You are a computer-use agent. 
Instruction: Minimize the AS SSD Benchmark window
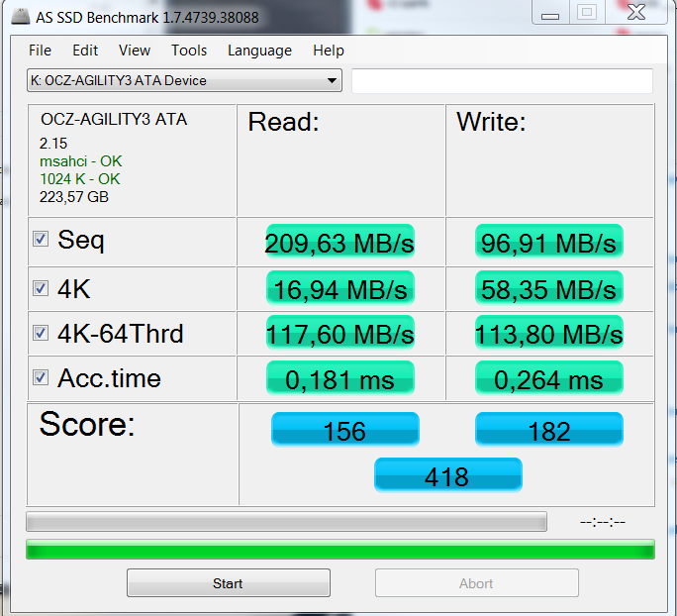[550, 14]
